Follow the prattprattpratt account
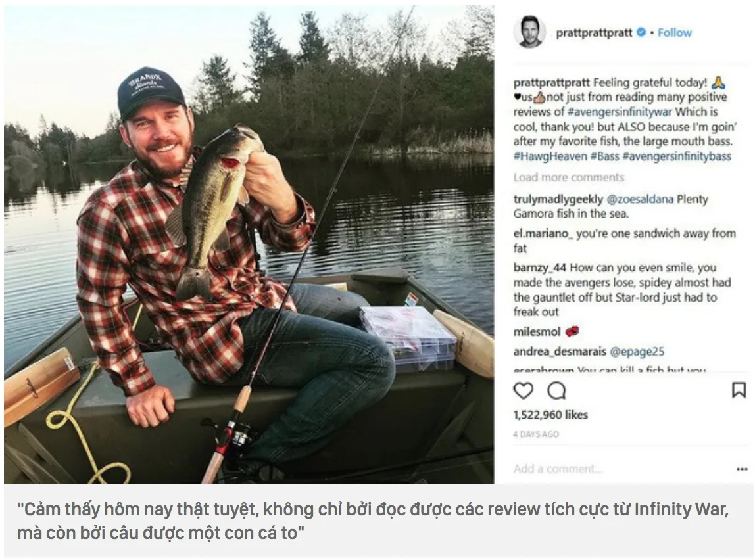 coord(675,33)
